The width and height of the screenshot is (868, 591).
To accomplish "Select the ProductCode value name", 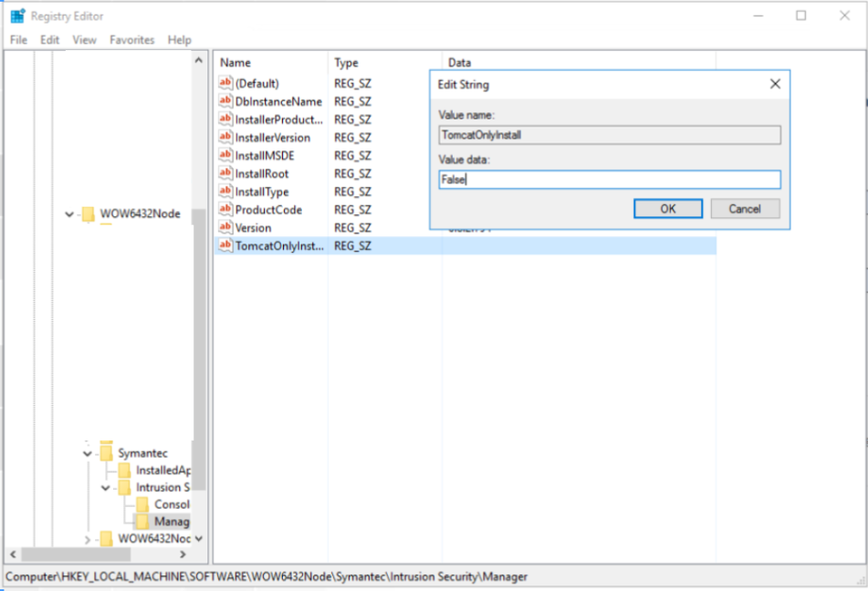I will (268, 210).
